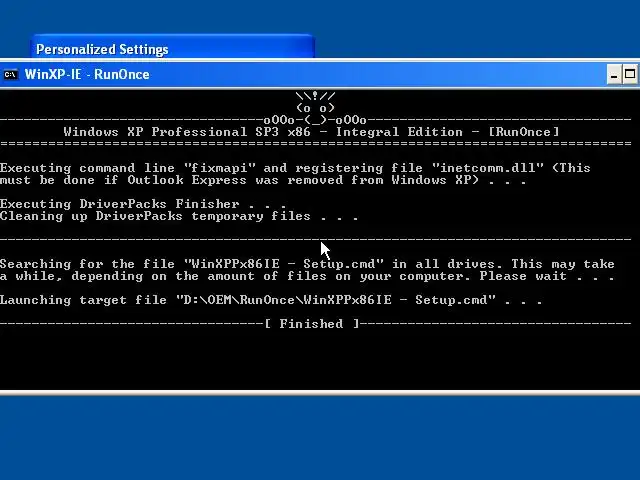Click the "Launching target file" line
The height and width of the screenshot is (480, 640).
point(271,300)
